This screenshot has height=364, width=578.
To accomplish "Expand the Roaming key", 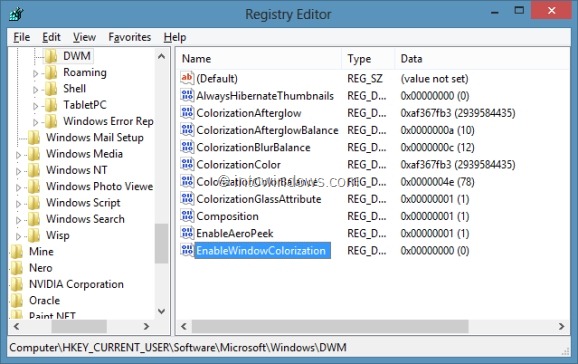I will [x=35, y=73].
